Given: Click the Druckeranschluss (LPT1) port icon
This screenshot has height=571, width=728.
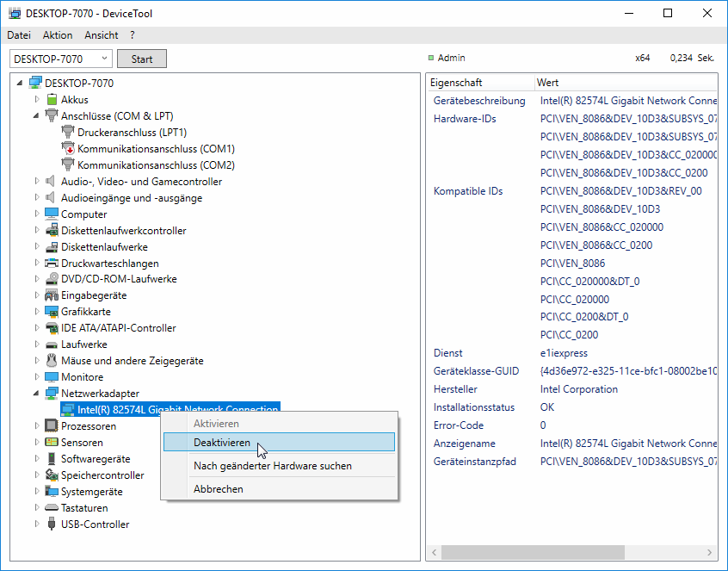Looking at the screenshot, I should click(x=68, y=133).
